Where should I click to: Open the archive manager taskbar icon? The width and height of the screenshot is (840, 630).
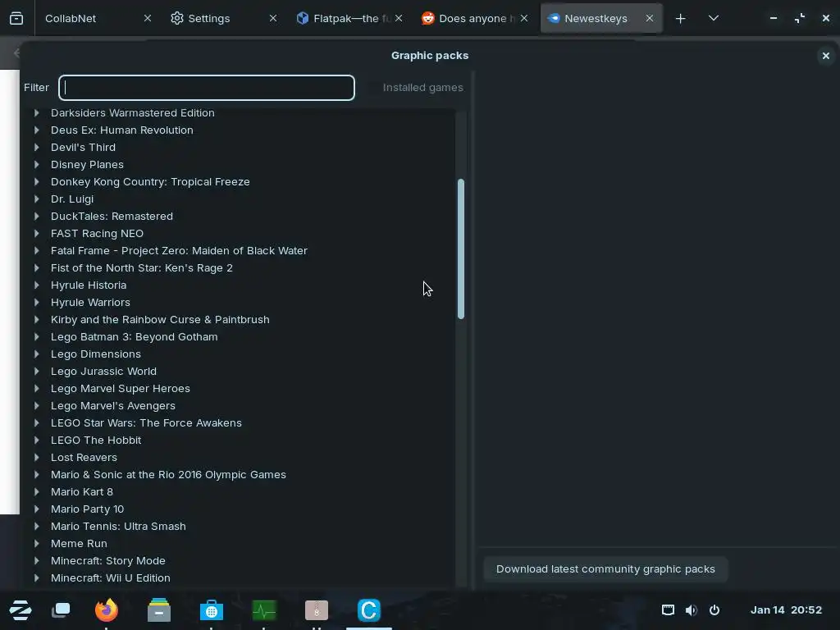click(x=317, y=610)
